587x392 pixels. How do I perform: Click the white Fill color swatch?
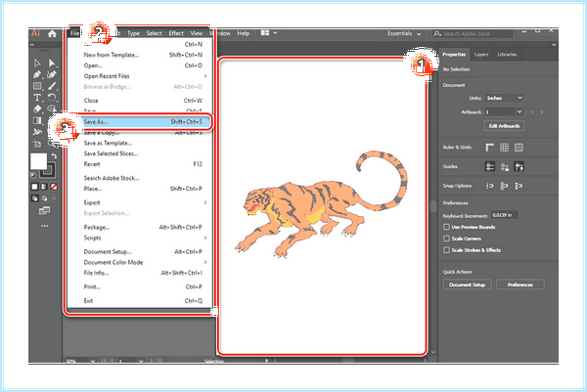(x=38, y=161)
